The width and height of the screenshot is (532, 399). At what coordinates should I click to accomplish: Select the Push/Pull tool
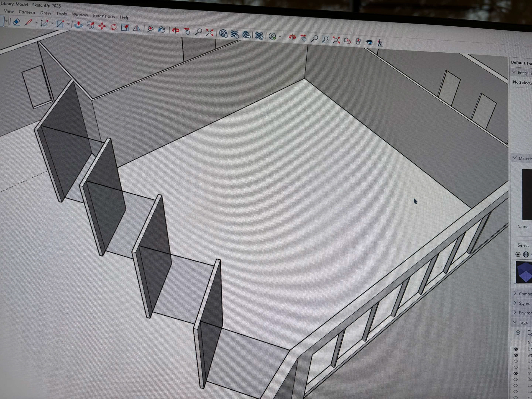(x=78, y=25)
